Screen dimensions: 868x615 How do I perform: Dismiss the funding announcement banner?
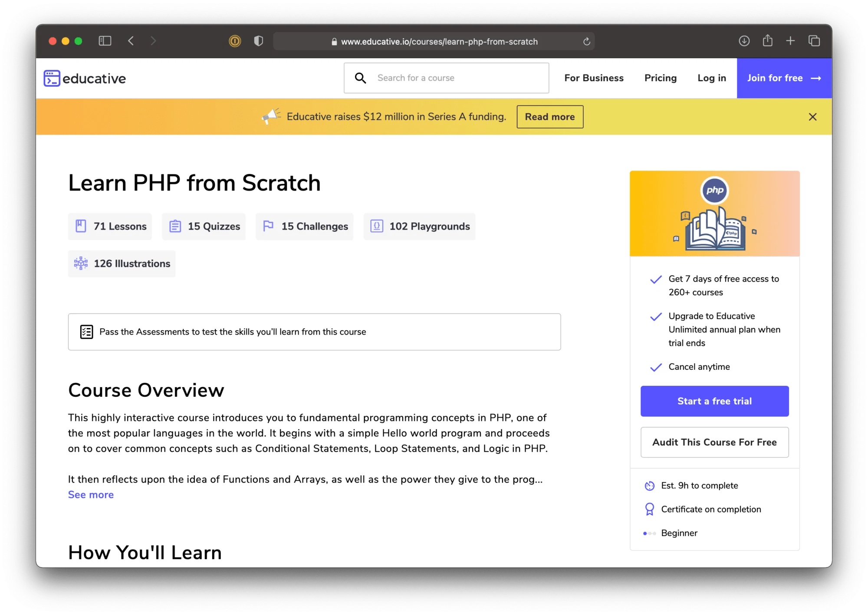[812, 117]
